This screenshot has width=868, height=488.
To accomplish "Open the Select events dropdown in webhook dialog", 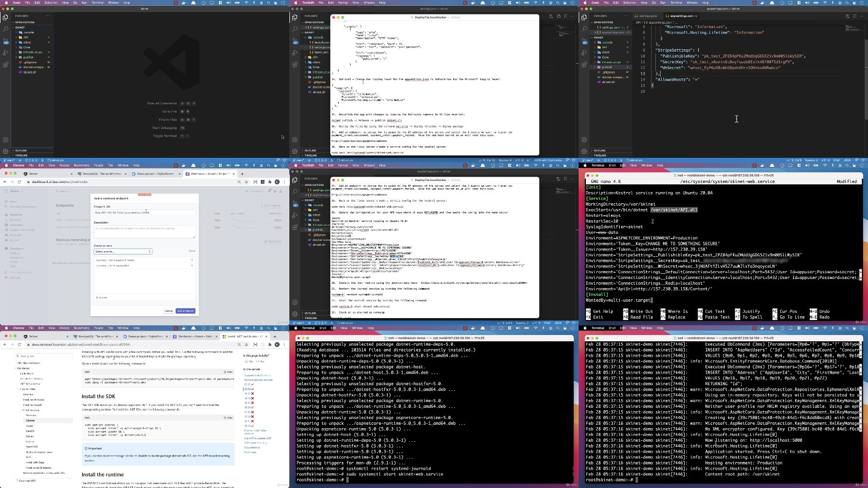I will [x=122, y=251].
